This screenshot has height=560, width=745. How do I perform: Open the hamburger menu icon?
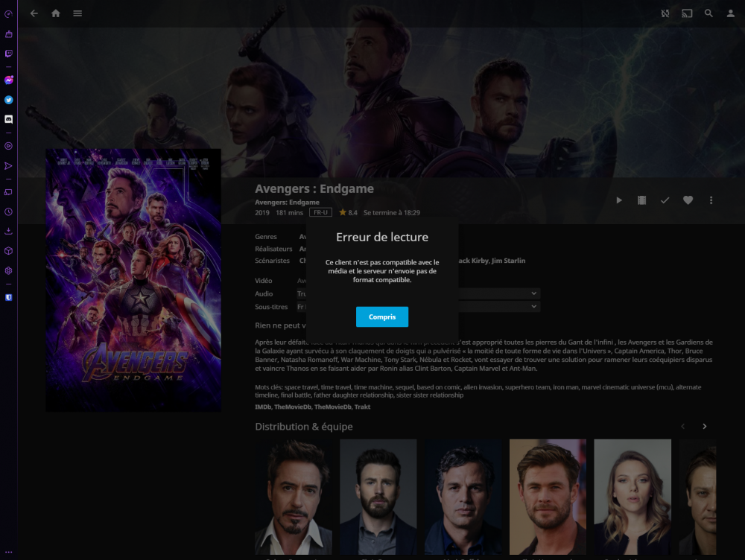click(77, 13)
